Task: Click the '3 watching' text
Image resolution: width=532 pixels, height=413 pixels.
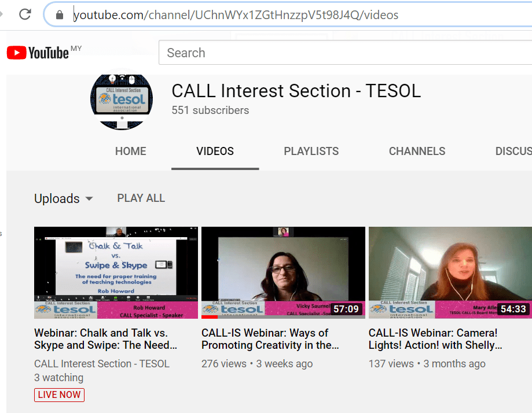Action: (x=58, y=377)
